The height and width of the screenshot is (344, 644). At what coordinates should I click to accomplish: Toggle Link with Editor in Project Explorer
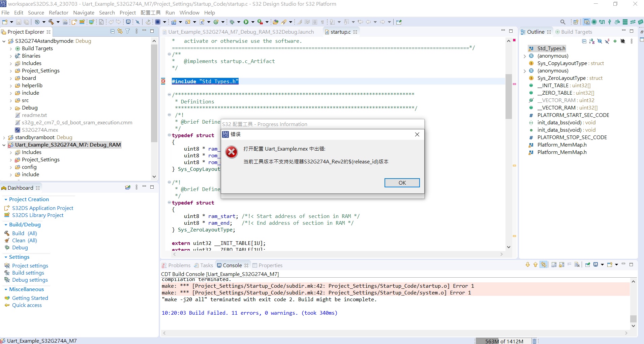point(120,31)
